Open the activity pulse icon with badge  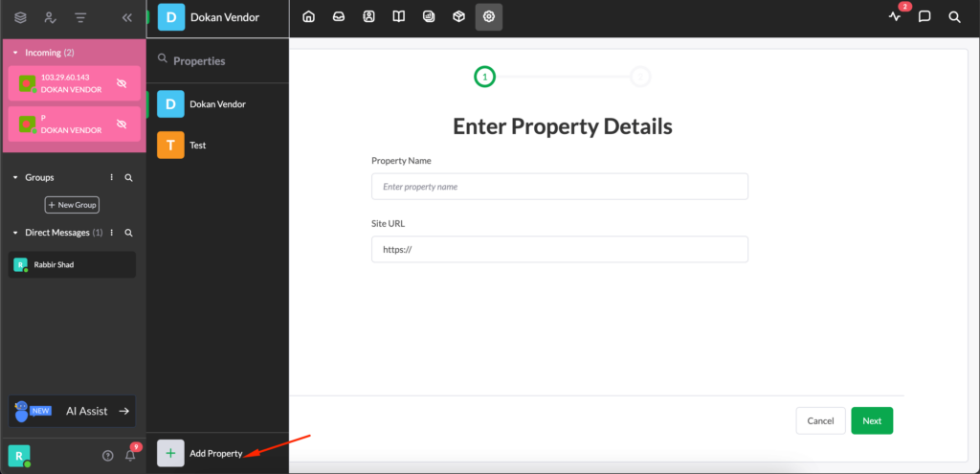click(x=895, y=17)
